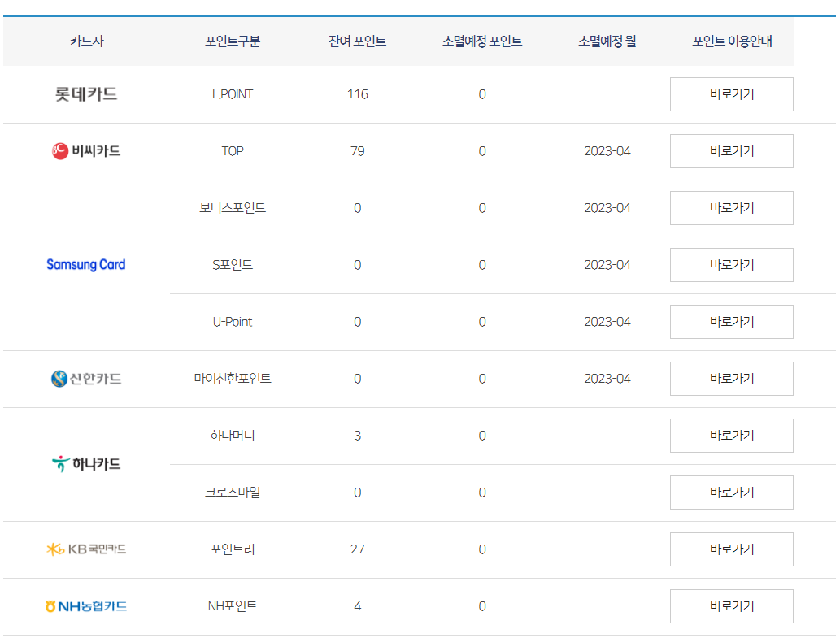This screenshot has width=840, height=638.
Task: Select the L.POINT point type cell
Action: pos(233,94)
